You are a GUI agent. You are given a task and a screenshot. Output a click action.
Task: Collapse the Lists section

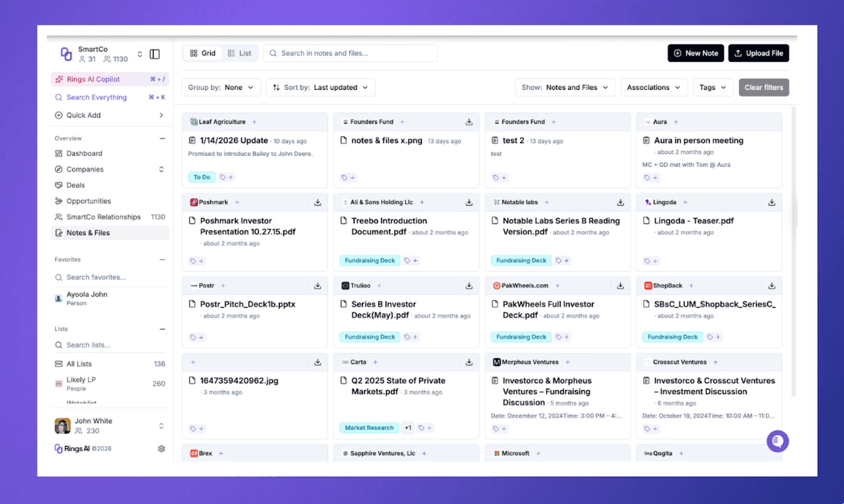[162, 329]
